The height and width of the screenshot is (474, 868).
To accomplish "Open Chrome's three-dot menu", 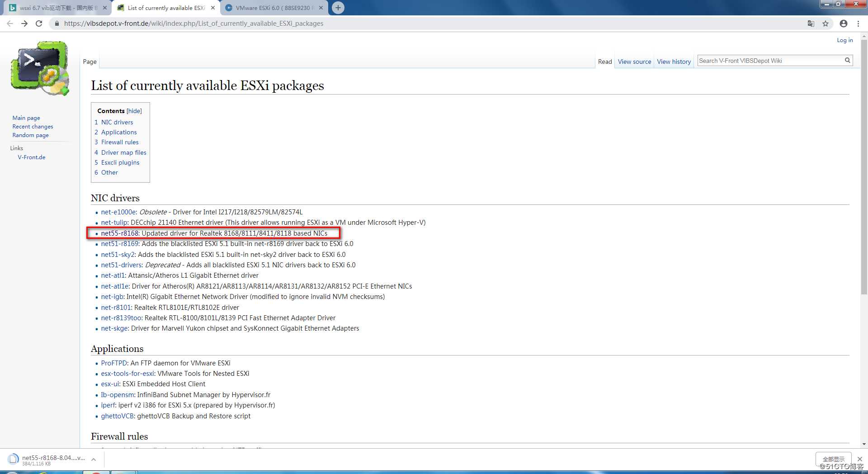I will [x=858, y=24].
